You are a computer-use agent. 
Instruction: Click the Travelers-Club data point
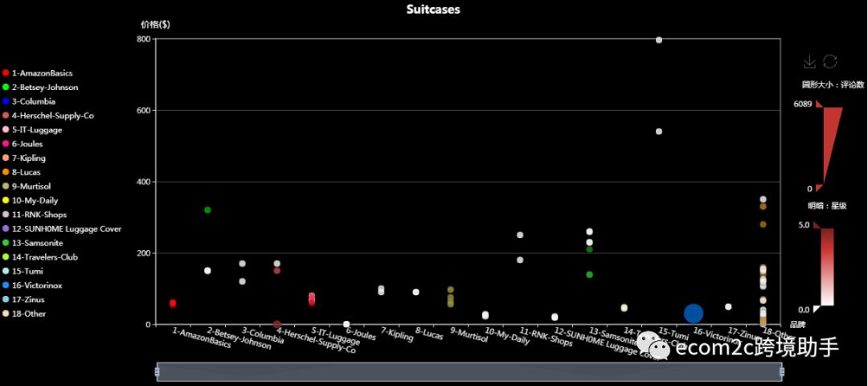pos(624,307)
